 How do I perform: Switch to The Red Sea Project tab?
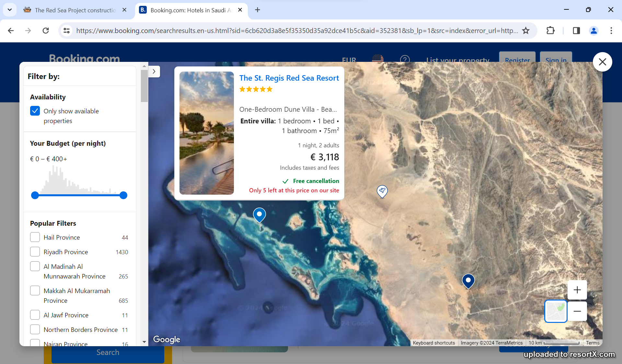(x=75, y=10)
